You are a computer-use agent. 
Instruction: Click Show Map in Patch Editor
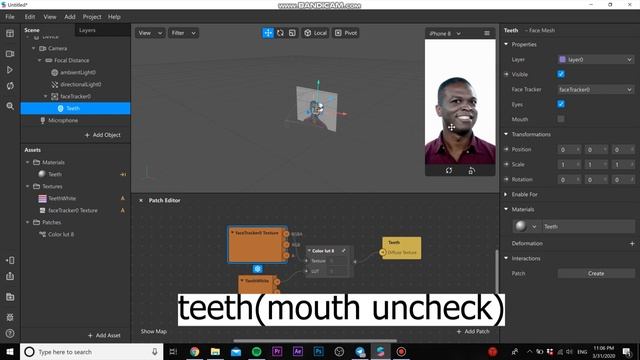(154, 331)
